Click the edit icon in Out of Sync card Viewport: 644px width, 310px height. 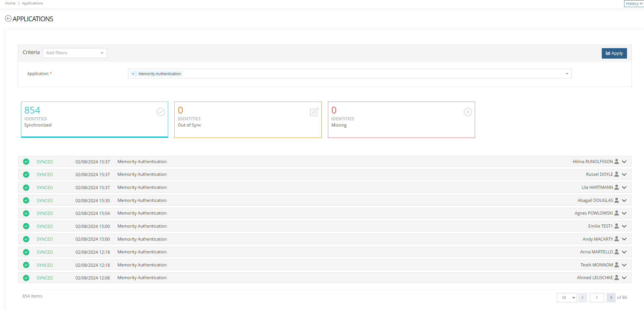(314, 112)
